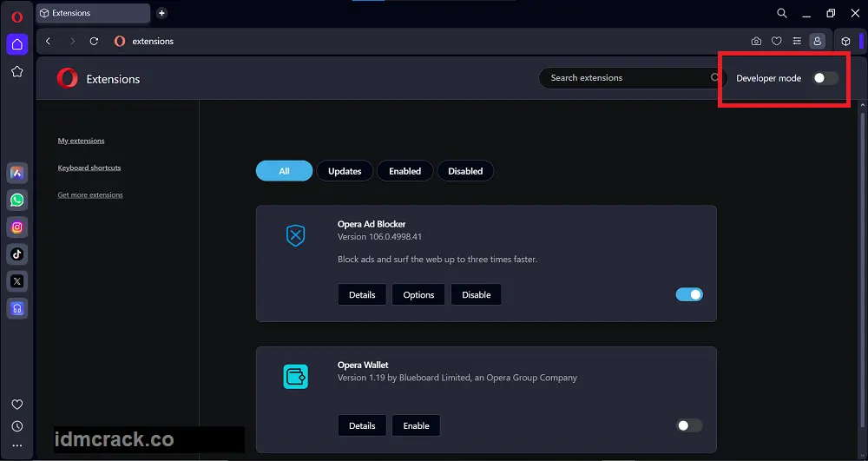The width and height of the screenshot is (868, 461).
Task: Open the Opera menu logo
Action: point(17,17)
